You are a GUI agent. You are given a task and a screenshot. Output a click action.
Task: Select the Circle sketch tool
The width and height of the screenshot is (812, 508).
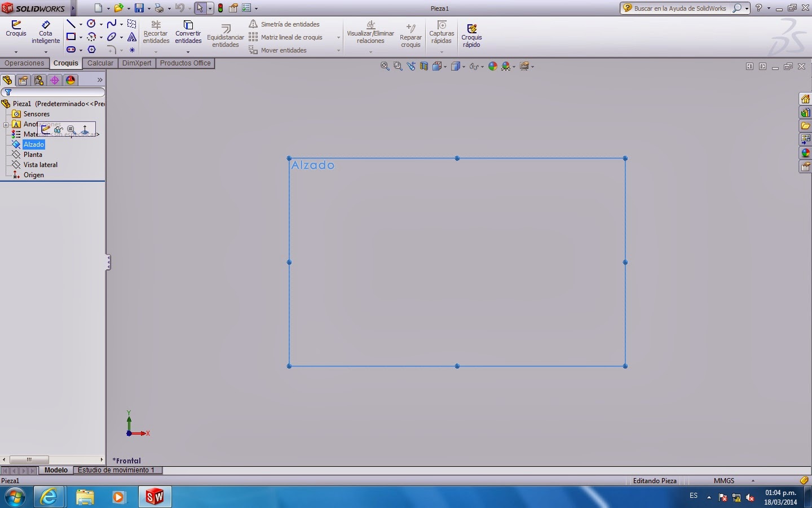click(91, 24)
